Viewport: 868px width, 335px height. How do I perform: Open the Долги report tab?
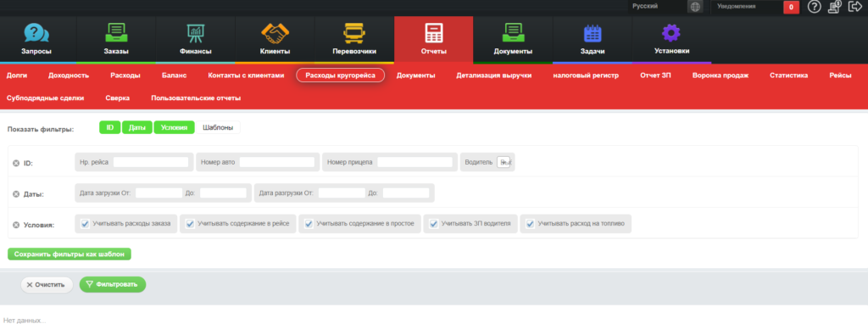click(17, 75)
